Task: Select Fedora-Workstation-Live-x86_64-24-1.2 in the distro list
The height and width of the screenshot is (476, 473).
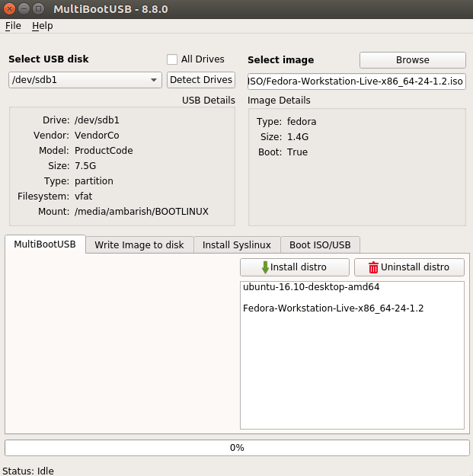Action: [333, 308]
